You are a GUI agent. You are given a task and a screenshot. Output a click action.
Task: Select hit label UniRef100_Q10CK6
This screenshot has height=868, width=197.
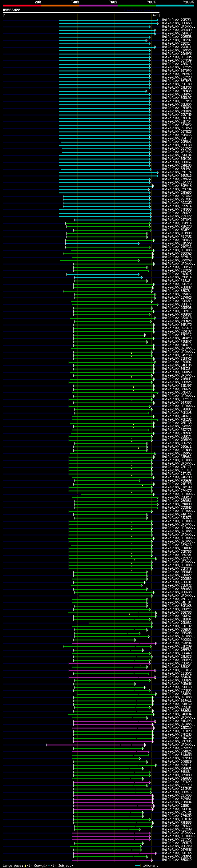pos(176,50)
